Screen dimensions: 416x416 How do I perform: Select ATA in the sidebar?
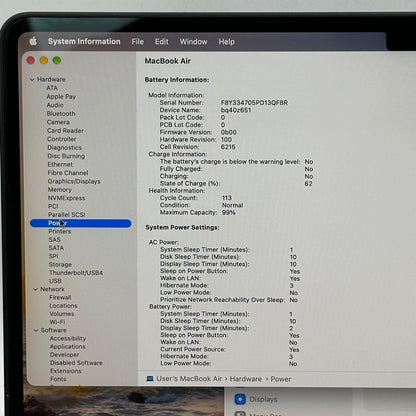(52, 88)
